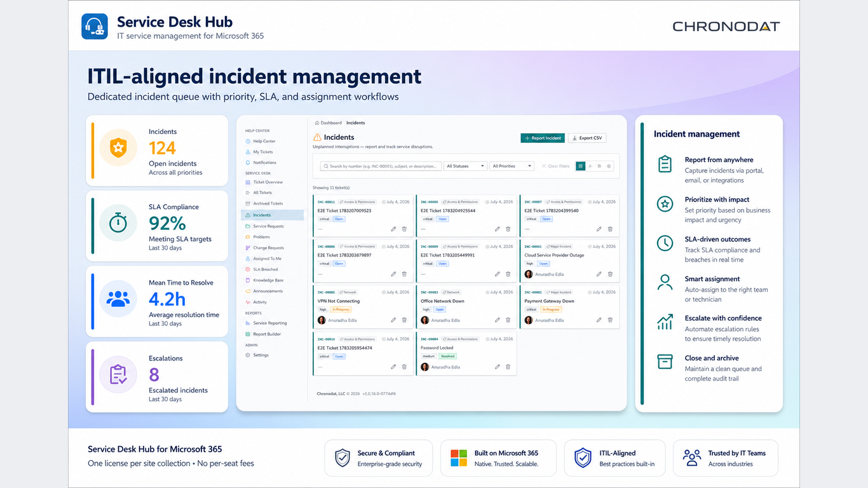The width and height of the screenshot is (868, 488).
Task: Delete ticket INC-00007 with the trash icon
Action: coord(610,229)
